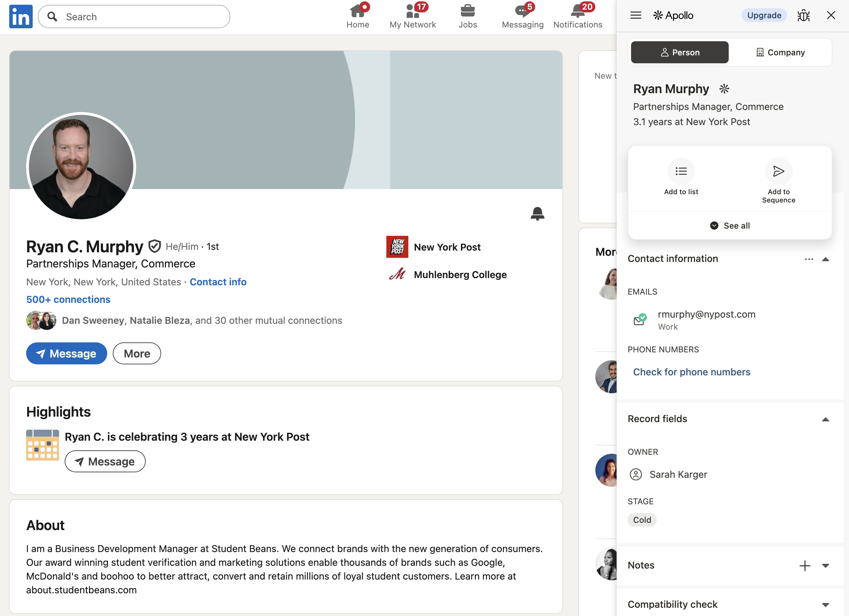Click Check for phone numbers link
This screenshot has height=616, width=849.
click(692, 372)
